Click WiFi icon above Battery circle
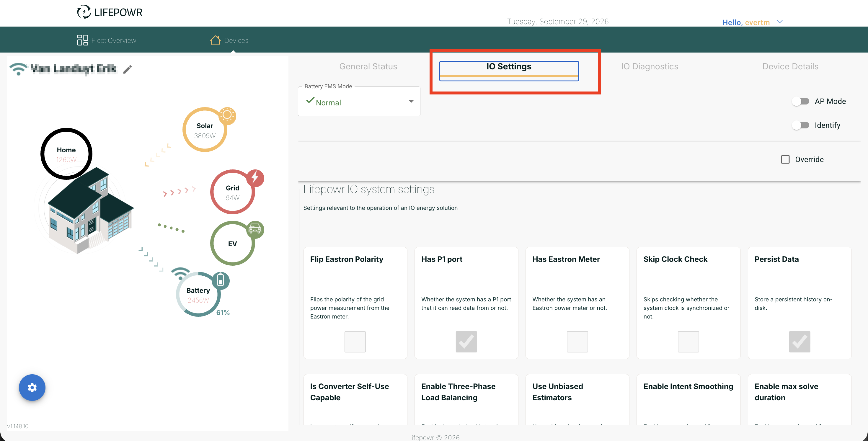The width and height of the screenshot is (868, 441). (181, 274)
